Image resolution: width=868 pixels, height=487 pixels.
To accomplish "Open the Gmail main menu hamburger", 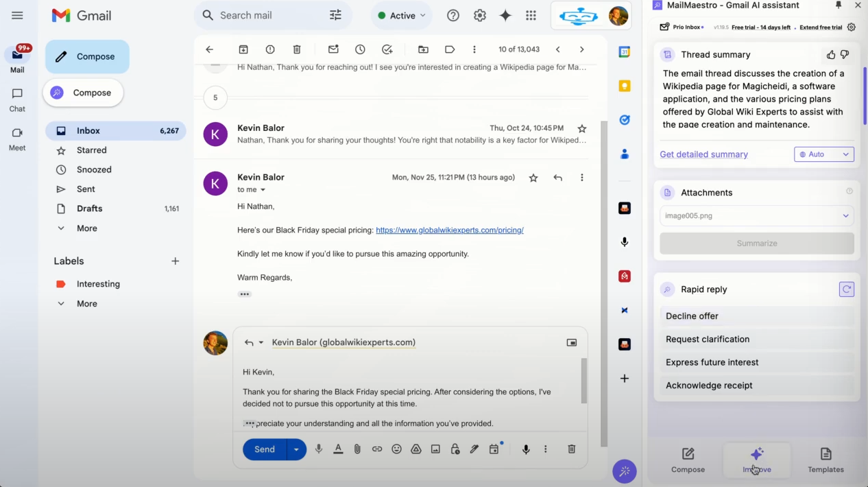I will click(17, 15).
